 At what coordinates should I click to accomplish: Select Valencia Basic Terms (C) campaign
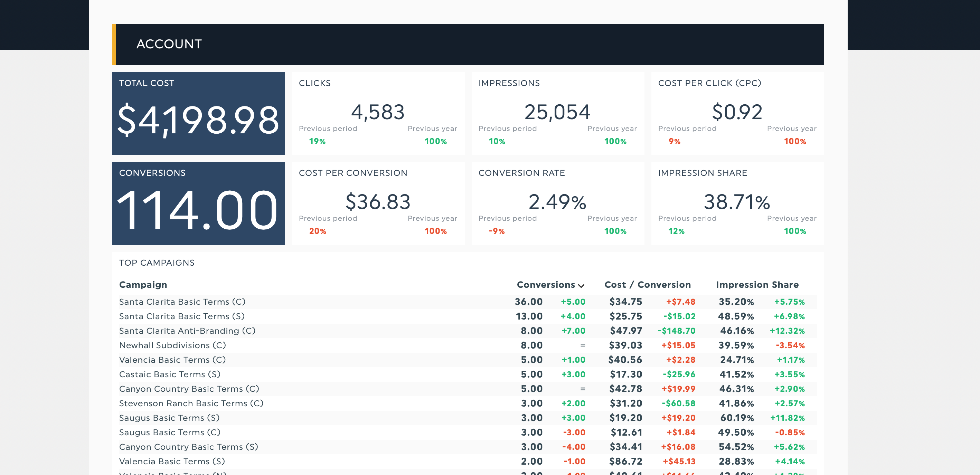(x=172, y=360)
